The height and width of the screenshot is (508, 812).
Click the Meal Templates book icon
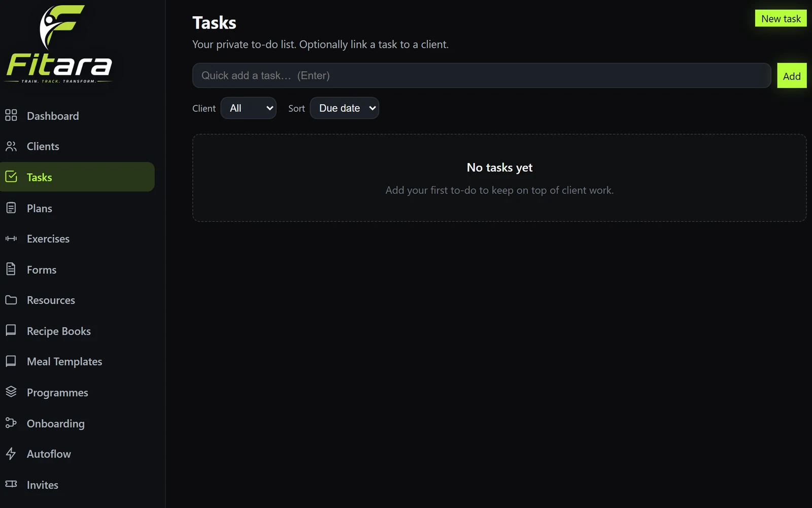click(x=11, y=361)
